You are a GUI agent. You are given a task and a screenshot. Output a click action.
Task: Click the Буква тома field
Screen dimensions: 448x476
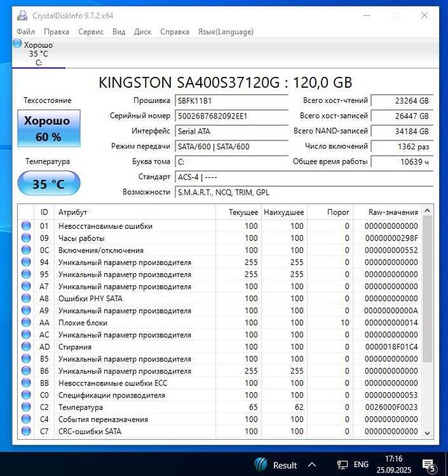[231, 162]
